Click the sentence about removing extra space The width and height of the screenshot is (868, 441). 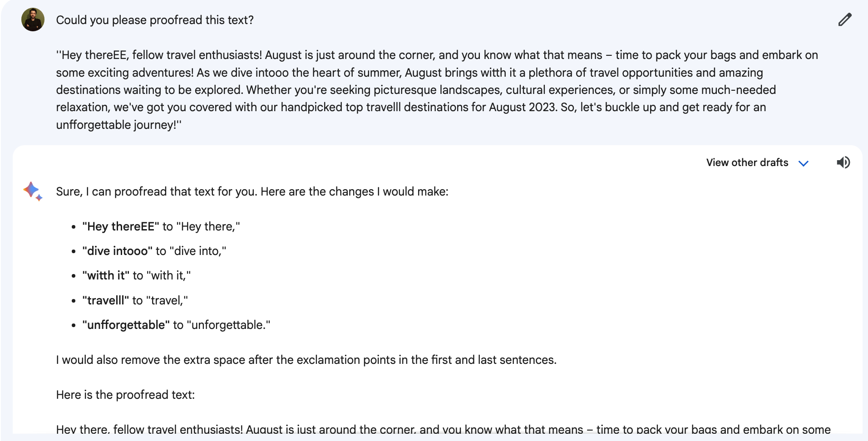click(x=306, y=360)
